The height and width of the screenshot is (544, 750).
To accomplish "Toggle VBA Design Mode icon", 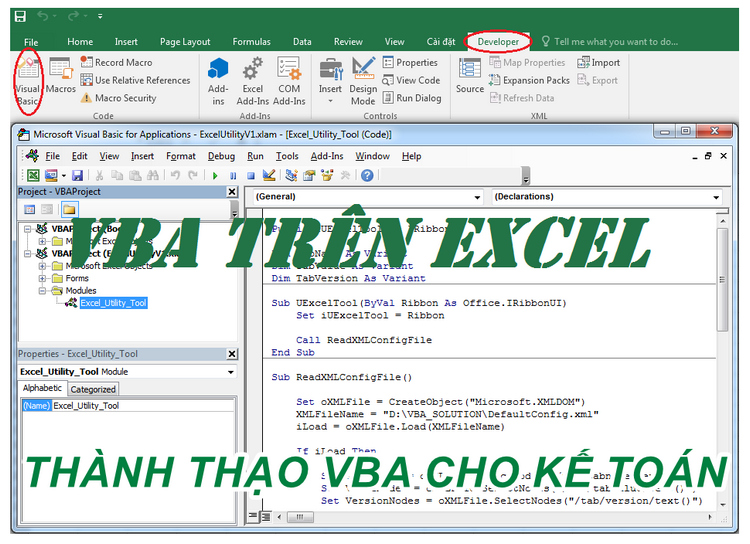I will (x=269, y=176).
